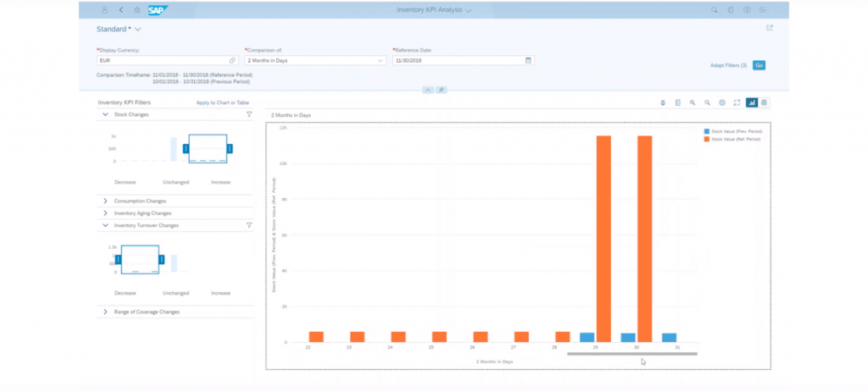Open calendar picker for Reference Date

(528, 60)
